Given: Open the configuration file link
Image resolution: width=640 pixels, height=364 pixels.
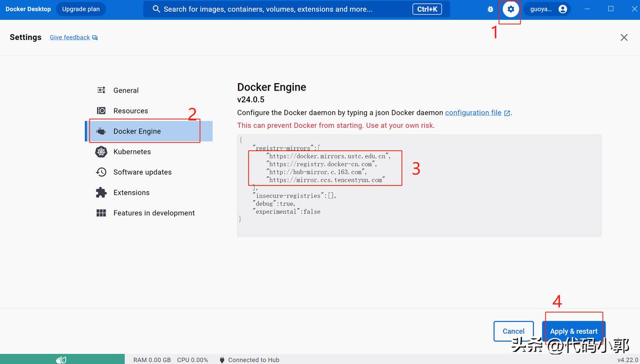Looking at the screenshot, I should (474, 112).
